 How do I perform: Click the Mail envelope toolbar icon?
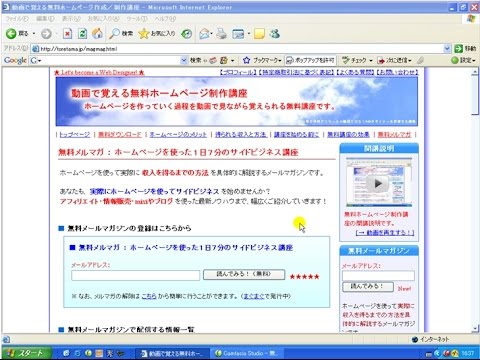(x=204, y=33)
